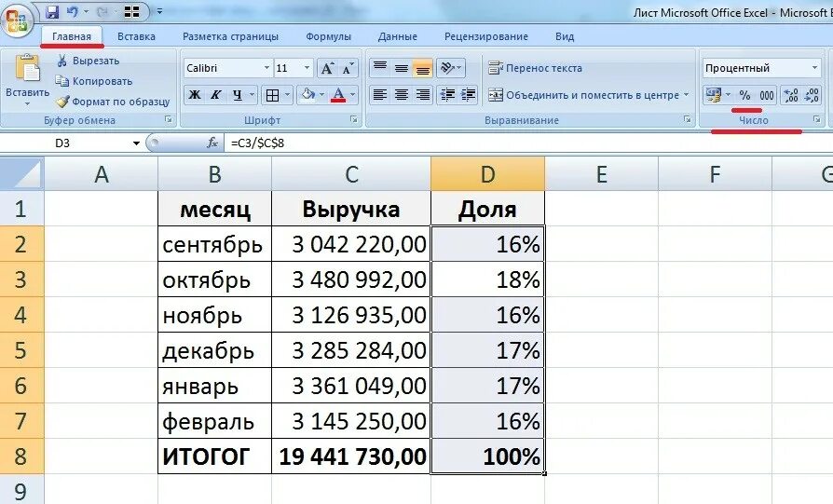
Task: Open the customize quick access toolbar arrow
Action: [159, 11]
